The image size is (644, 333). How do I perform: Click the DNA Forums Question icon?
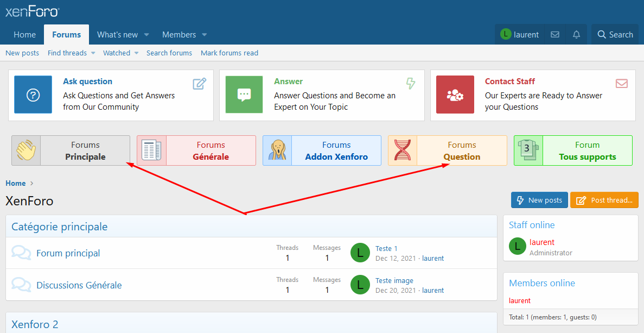[x=403, y=150]
